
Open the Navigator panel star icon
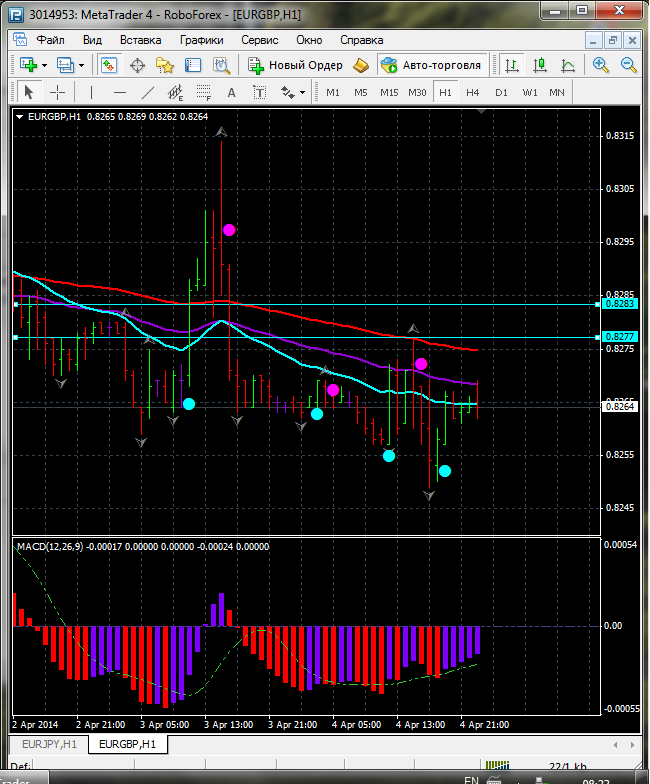coord(166,65)
